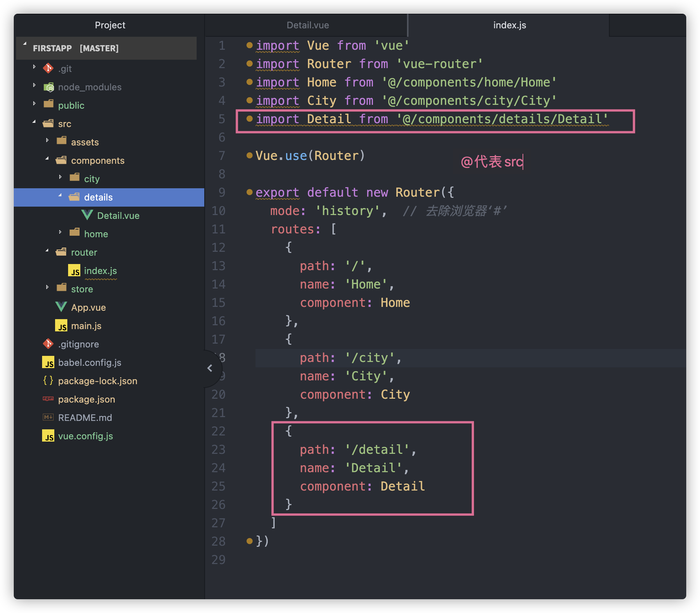Click the public folder icon
Image resolution: width=700 pixels, height=613 pixels.
coord(49,104)
